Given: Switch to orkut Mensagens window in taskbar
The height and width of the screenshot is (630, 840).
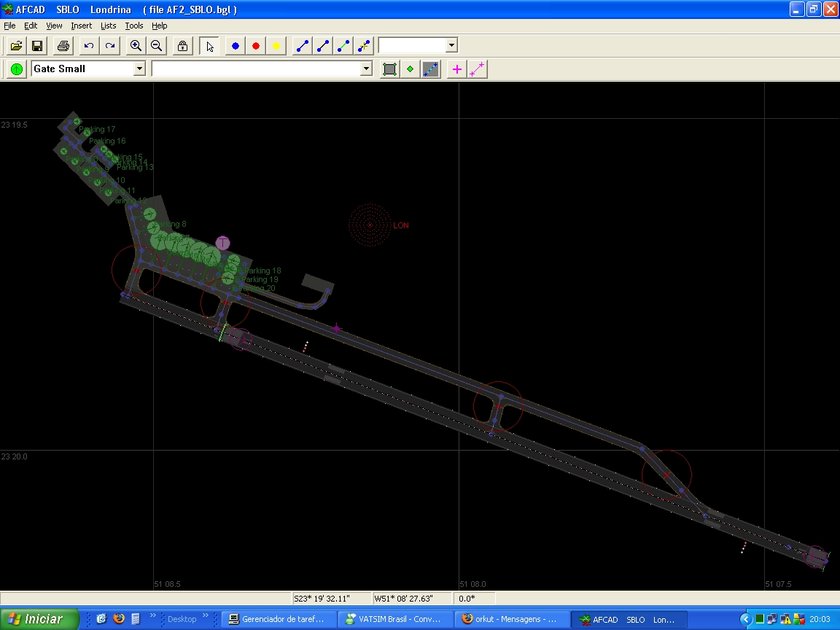Looking at the screenshot, I should point(513,619).
